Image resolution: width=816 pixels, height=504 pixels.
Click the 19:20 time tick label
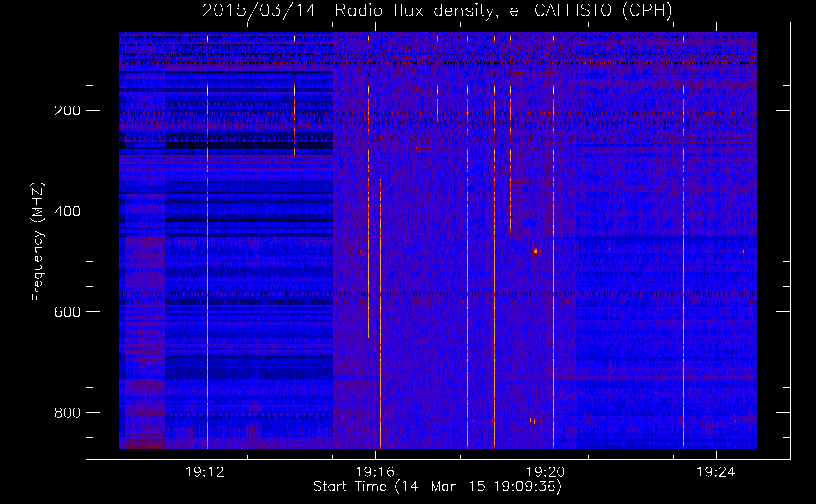click(x=545, y=472)
